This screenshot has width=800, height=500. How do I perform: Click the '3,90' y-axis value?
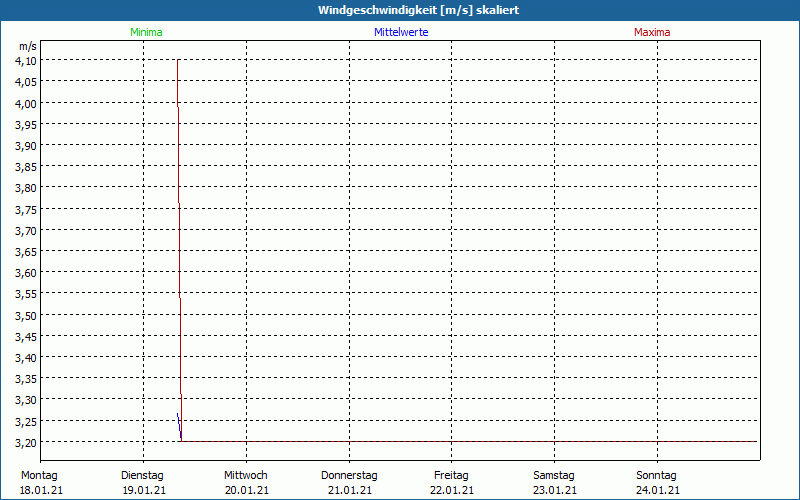point(26,145)
